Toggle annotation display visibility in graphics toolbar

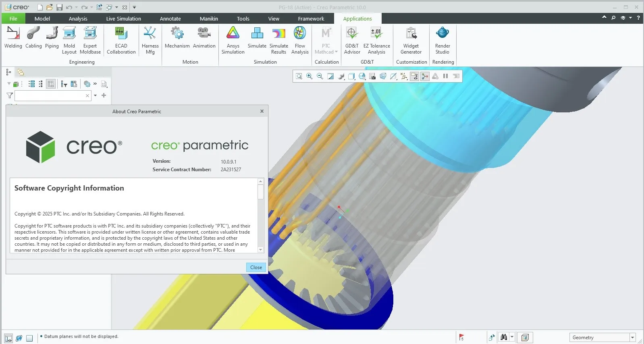(x=414, y=76)
